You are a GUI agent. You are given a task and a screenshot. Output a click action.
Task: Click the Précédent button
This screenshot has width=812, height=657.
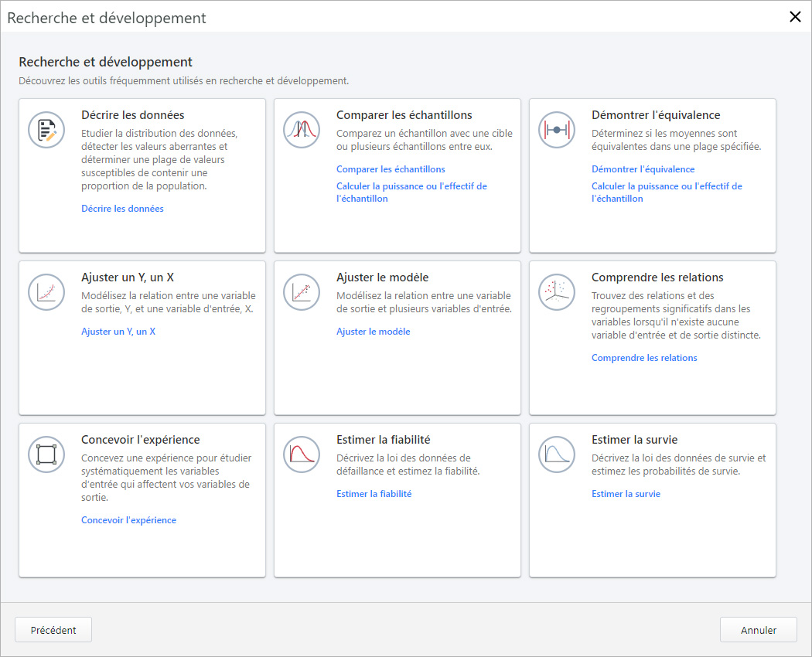(53, 629)
